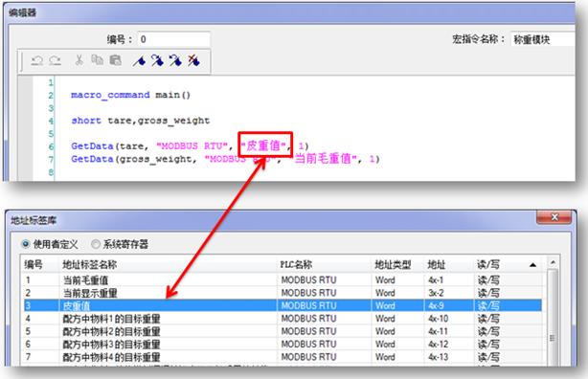
Task: Clear all bookmarks with red-crossed flag icon
Action: click(x=193, y=60)
